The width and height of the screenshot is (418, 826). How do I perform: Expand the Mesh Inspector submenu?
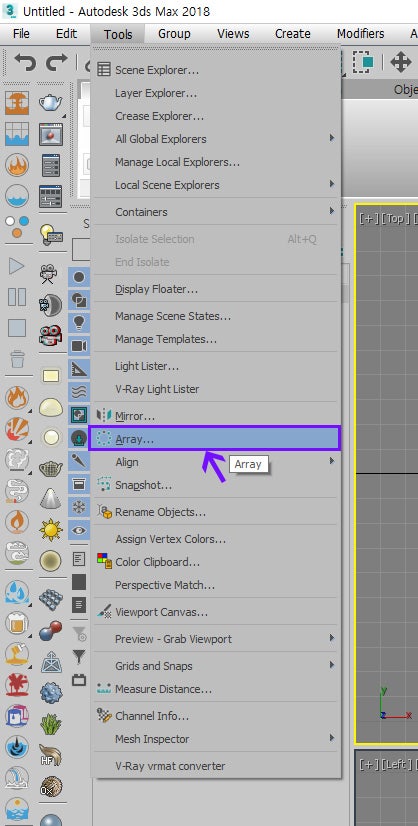tap(216, 739)
